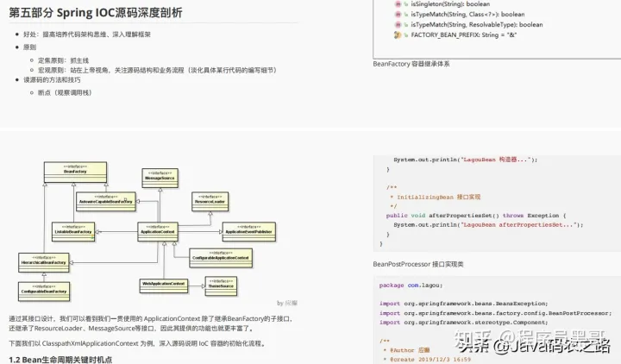Click the heading 第五部分 Spring IOC源码深度剖析

(96, 13)
